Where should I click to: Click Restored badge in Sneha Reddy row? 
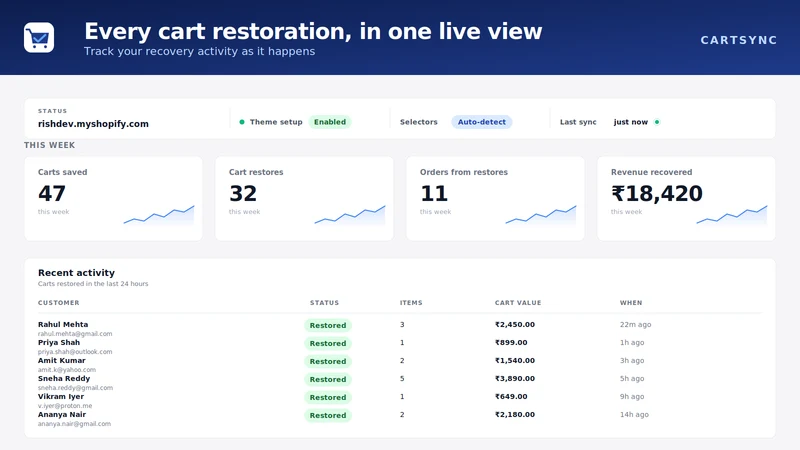328,379
